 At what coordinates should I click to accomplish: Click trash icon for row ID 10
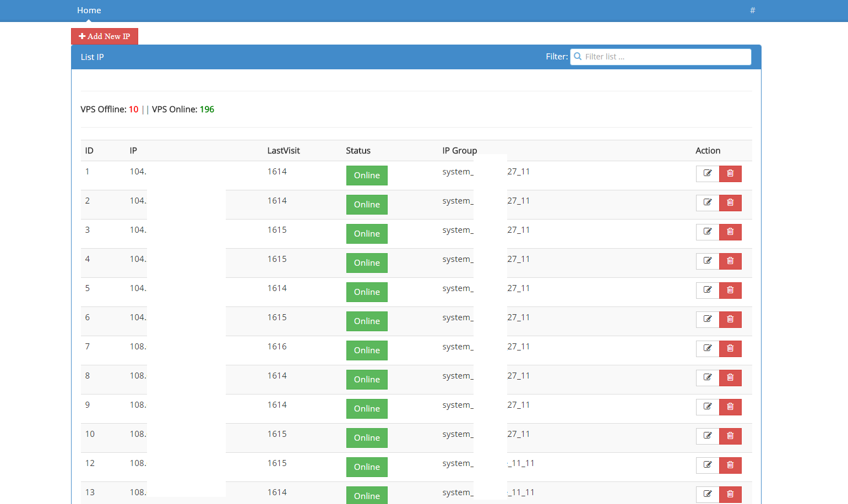[x=730, y=436]
